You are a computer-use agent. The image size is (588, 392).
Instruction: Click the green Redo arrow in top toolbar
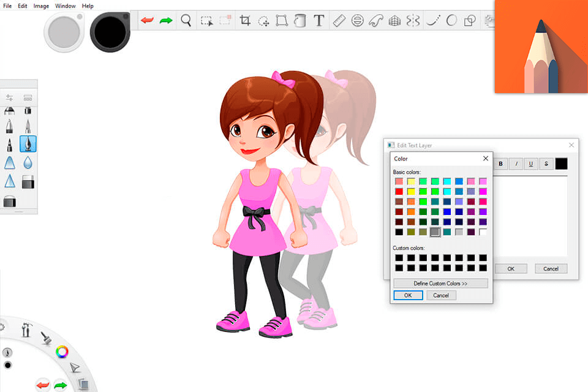point(166,20)
